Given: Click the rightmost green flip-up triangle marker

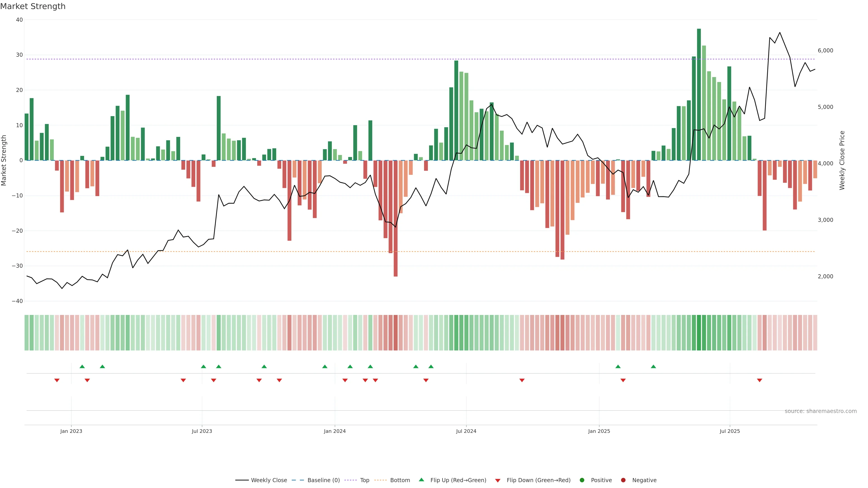Looking at the screenshot, I should point(653,366).
